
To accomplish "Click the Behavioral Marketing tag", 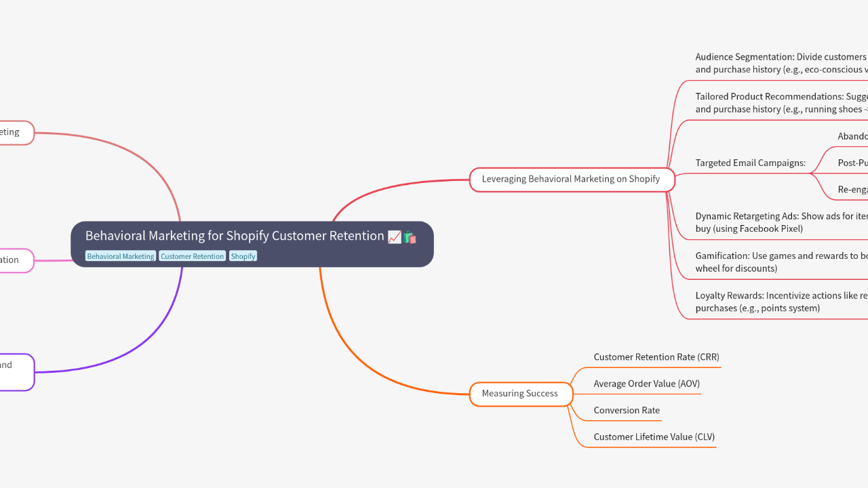I will [x=121, y=256].
